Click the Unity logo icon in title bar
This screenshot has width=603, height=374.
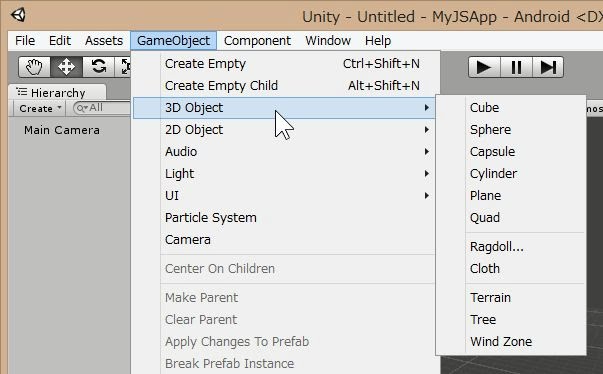click(18, 15)
